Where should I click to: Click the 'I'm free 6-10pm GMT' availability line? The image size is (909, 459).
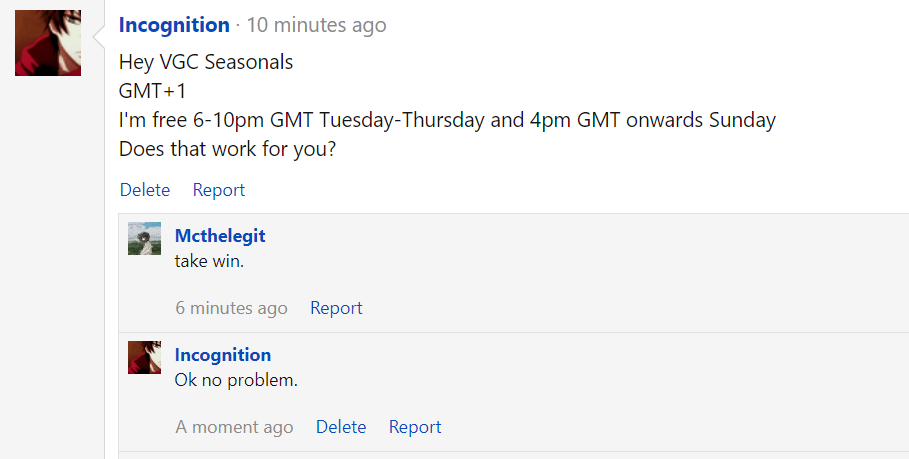pyautogui.click(x=447, y=120)
